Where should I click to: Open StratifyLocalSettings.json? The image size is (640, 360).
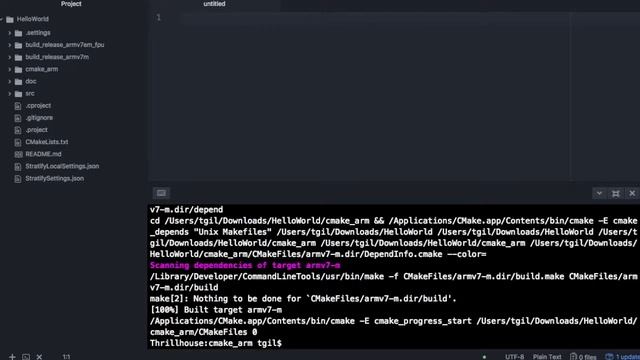click(62, 167)
